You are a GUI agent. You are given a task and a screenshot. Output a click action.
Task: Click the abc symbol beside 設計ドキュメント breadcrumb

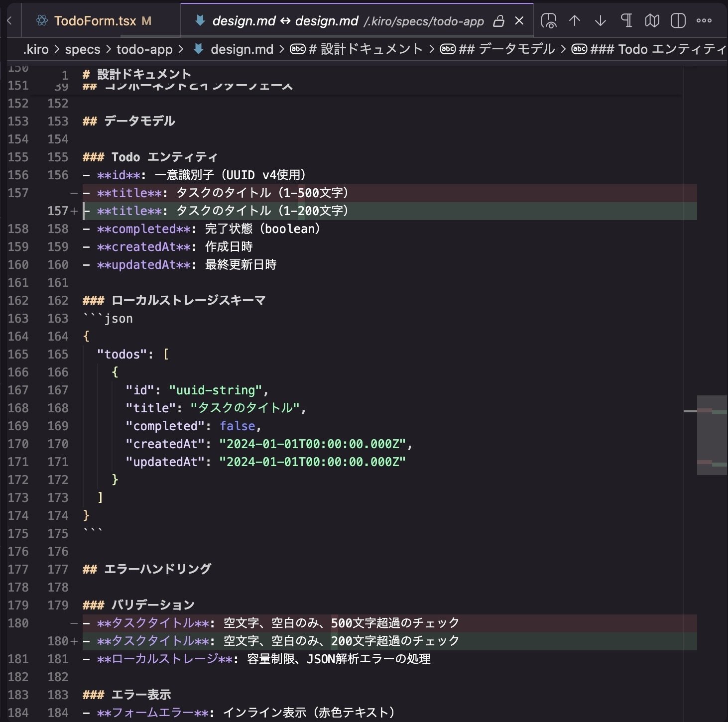pyautogui.click(x=297, y=49)
